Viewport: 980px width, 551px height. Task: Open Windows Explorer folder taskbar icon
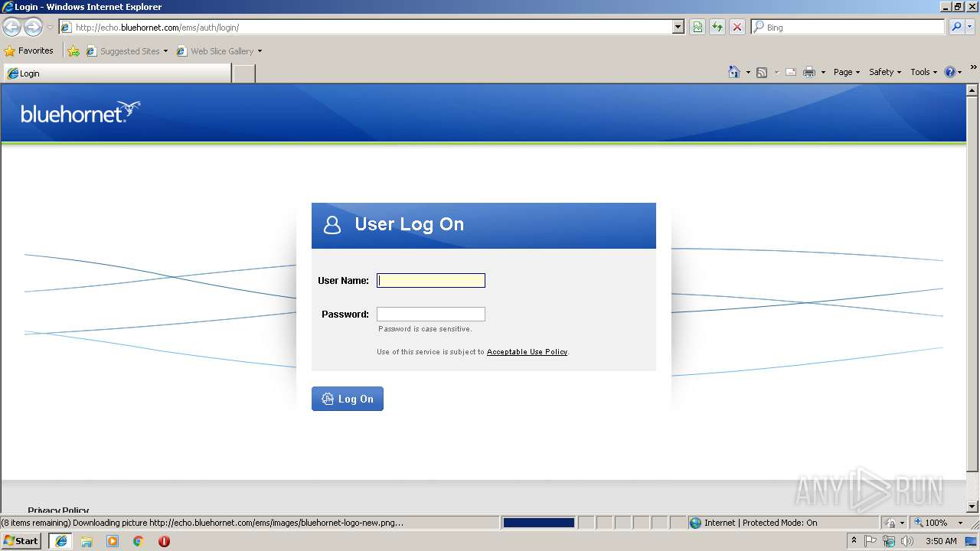click(x=87, y=541)
